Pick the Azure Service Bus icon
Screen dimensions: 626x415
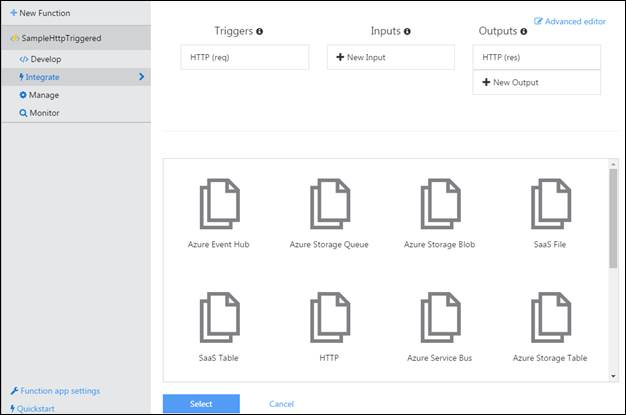pyautogui.click(x=439, y=317)
